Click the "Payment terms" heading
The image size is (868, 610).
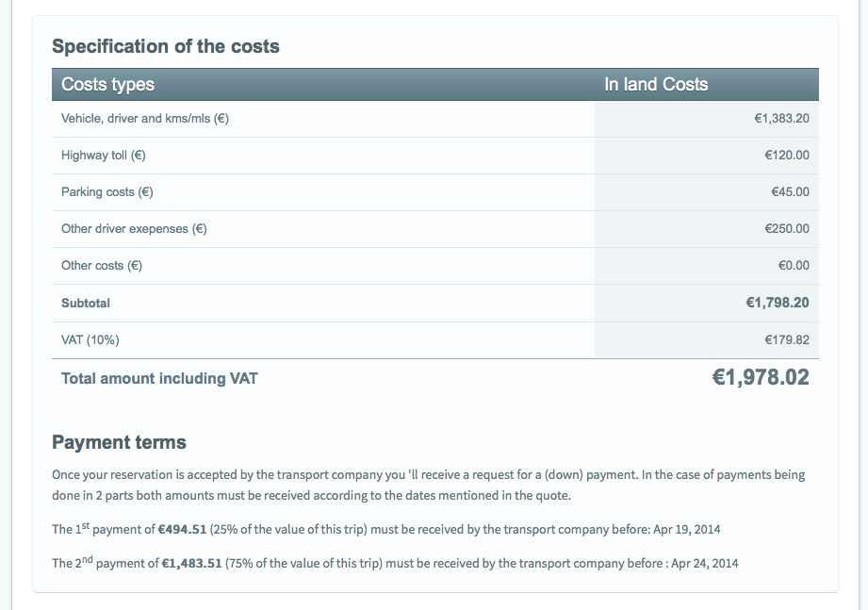coord(119,442)
